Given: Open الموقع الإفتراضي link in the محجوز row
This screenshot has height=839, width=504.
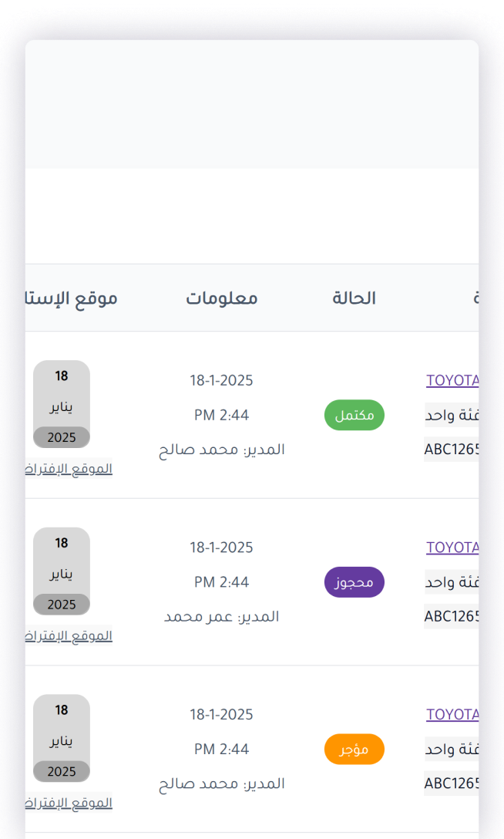Looking at the screenshot, I should [69, 636].
